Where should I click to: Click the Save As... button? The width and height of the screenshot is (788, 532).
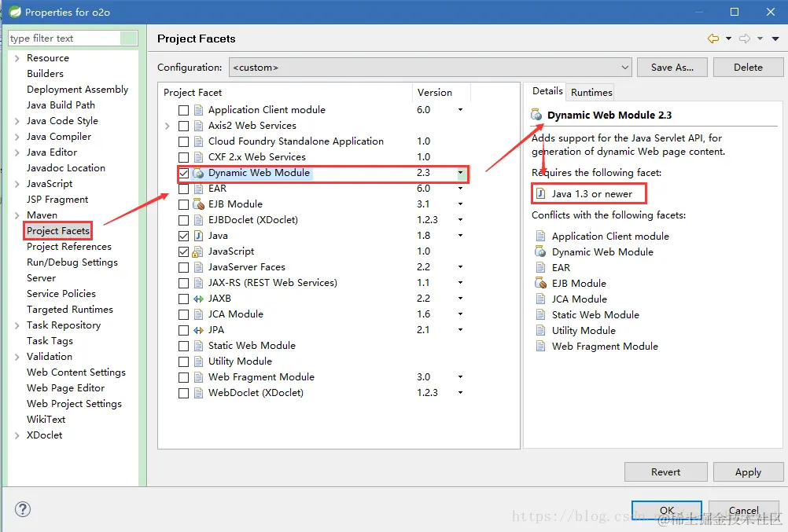click(x=672, y=68)
